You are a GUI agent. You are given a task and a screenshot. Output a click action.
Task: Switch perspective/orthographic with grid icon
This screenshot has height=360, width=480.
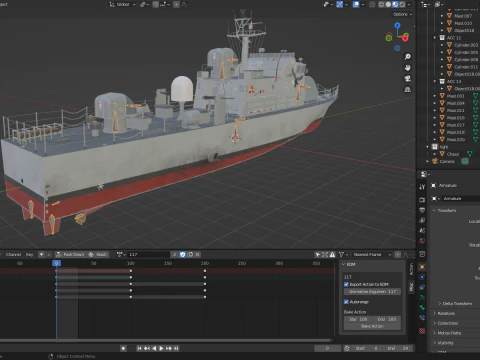pos(407,90)
